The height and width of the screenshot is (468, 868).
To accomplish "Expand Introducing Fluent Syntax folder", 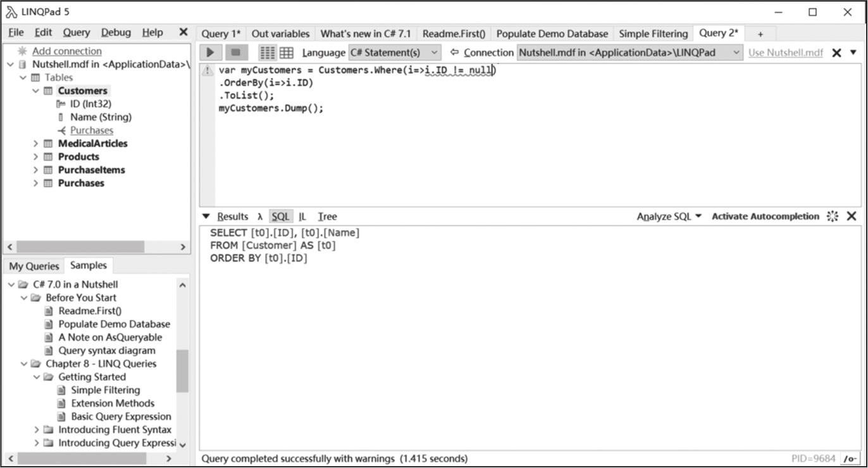I will pyautogui.click(x=36, y=430).
